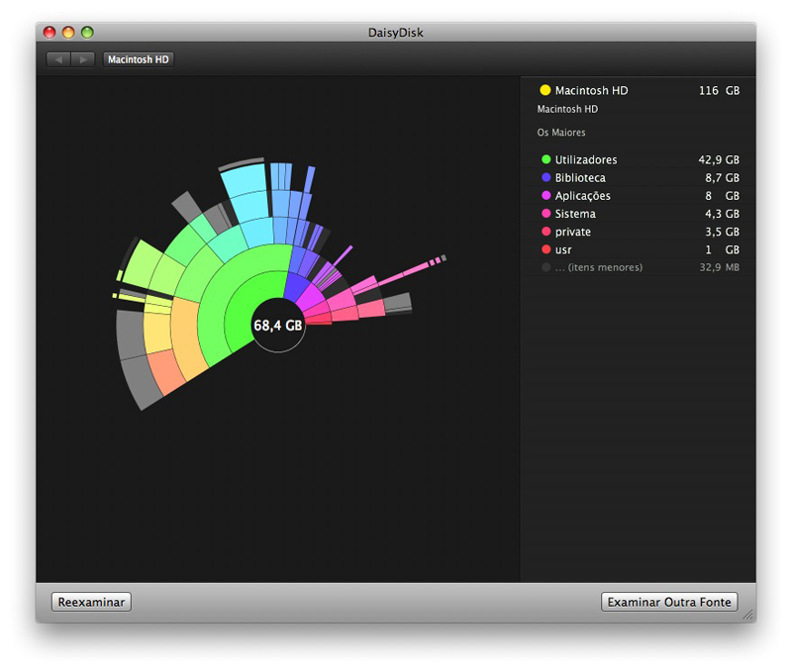Click the 32,9 MB size value

pyautogui.click(x=720, y=267)
